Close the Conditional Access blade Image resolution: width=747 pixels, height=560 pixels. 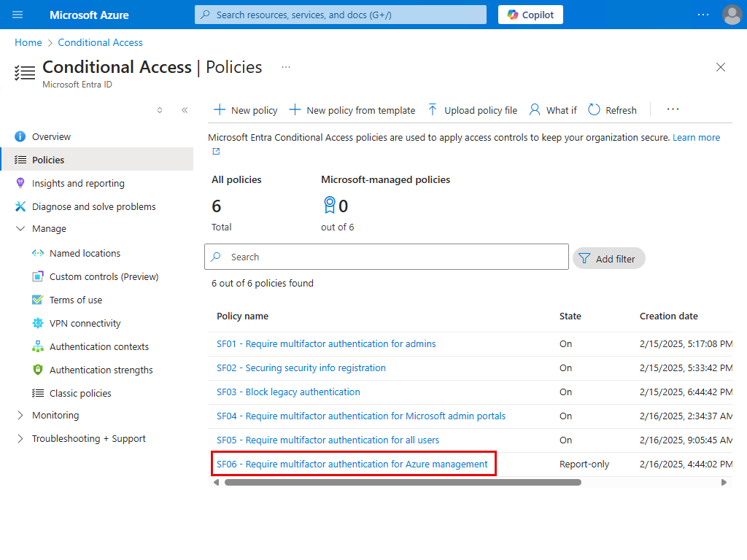(x=720, y=67)
